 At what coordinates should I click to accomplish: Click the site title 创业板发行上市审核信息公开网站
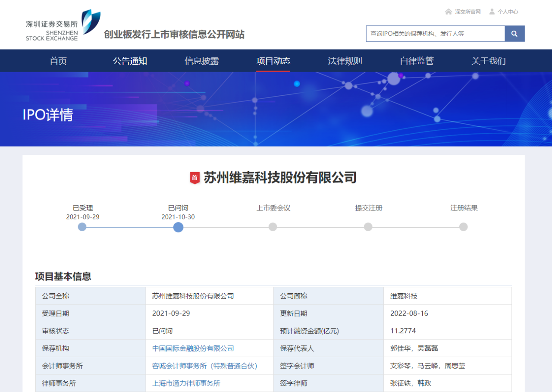pos(174,34)
